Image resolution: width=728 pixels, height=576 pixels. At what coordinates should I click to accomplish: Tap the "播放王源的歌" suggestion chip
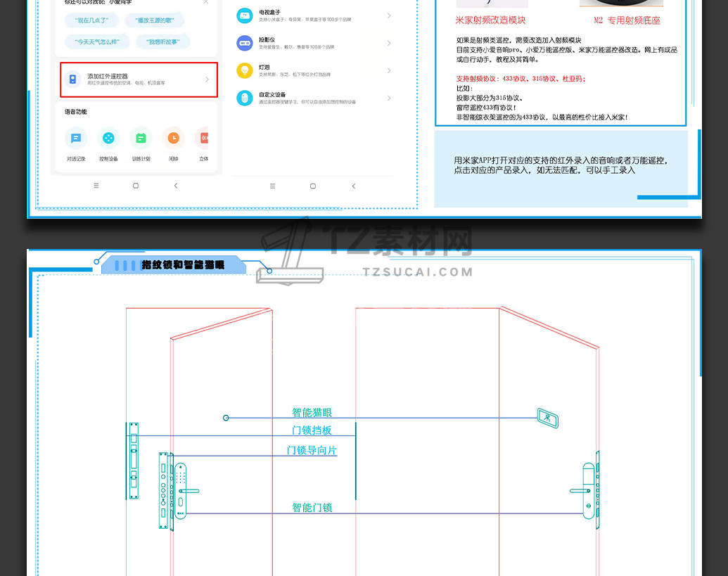point(155,20)
